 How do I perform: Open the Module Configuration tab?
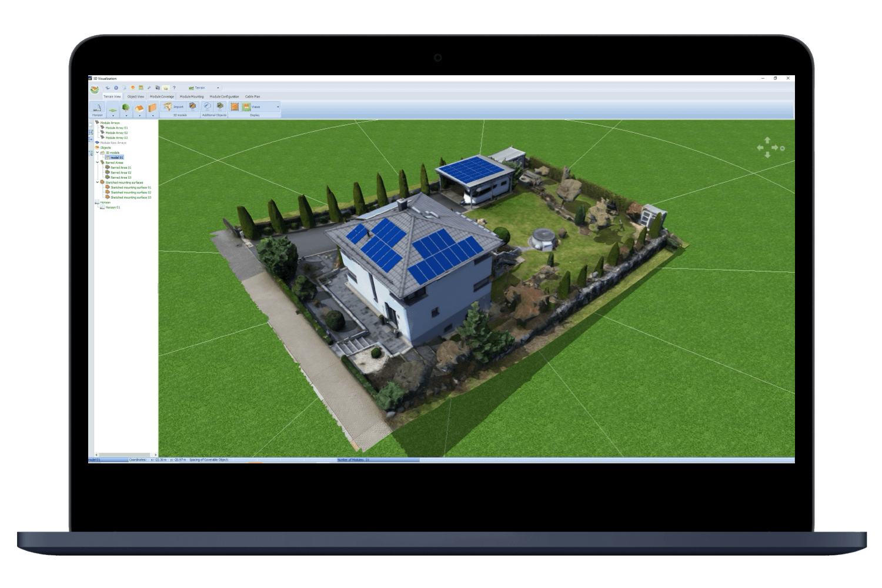(224, 96)
